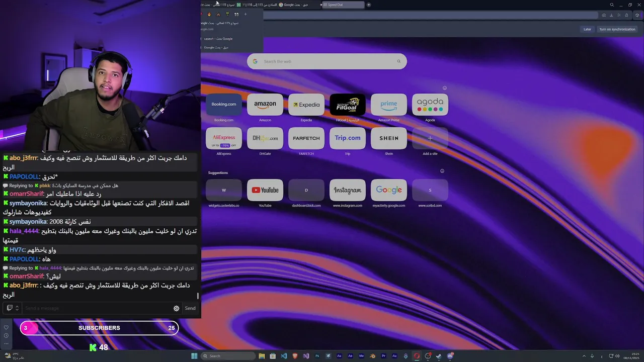The height and width of the screenshot is (362, 644).
Task: Open Discord from the taskbar
Action: tap(450, 356)
